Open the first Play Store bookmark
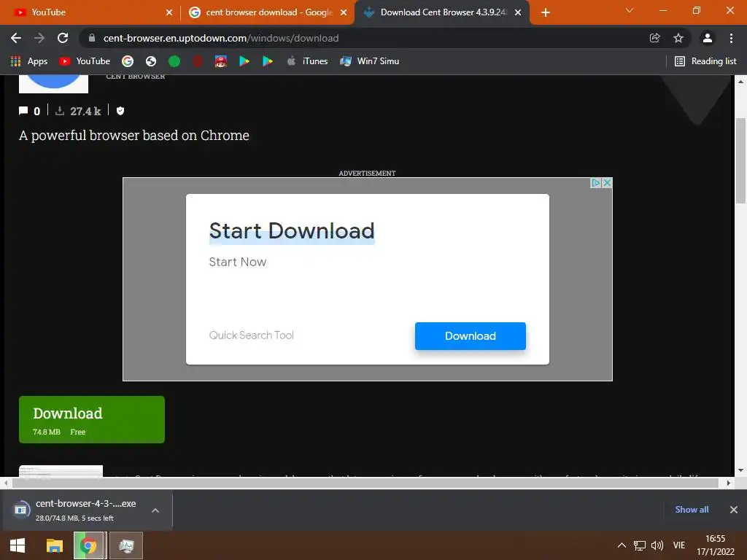 244,61
